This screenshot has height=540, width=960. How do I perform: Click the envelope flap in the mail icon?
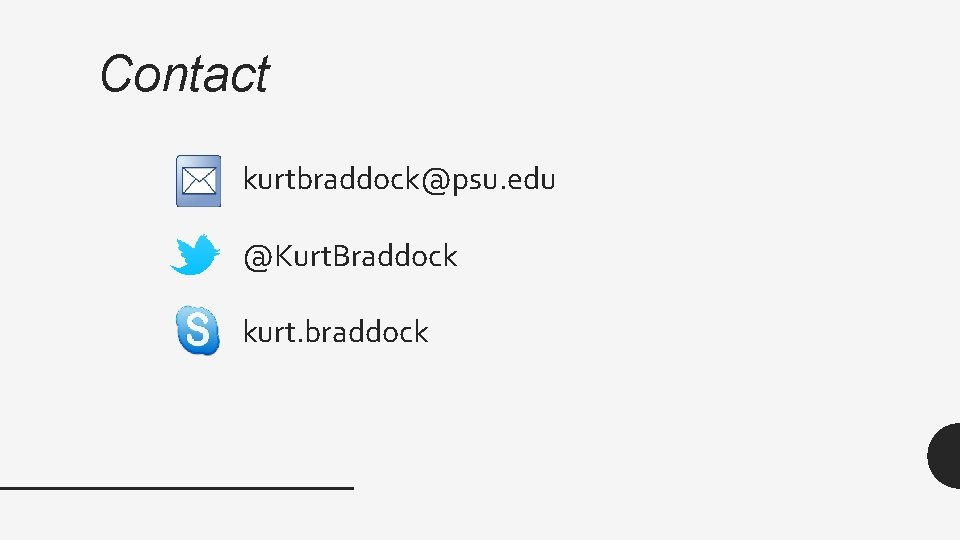click(198, 175)
